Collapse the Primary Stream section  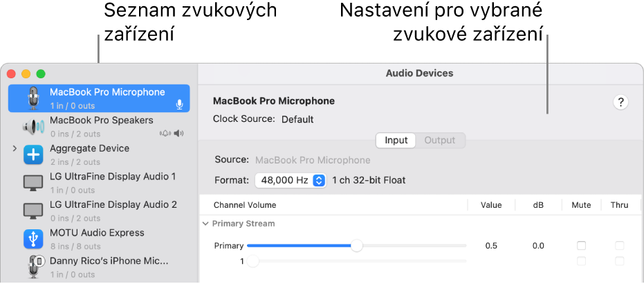pos(205,224)
